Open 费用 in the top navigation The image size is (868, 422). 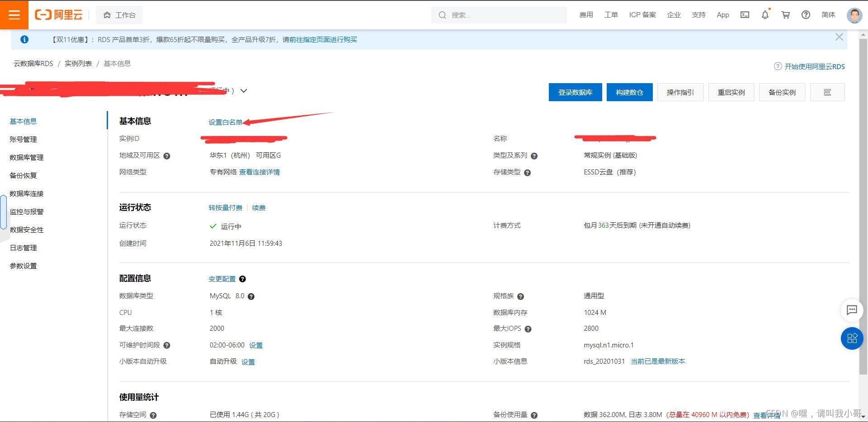click(586, 15)
